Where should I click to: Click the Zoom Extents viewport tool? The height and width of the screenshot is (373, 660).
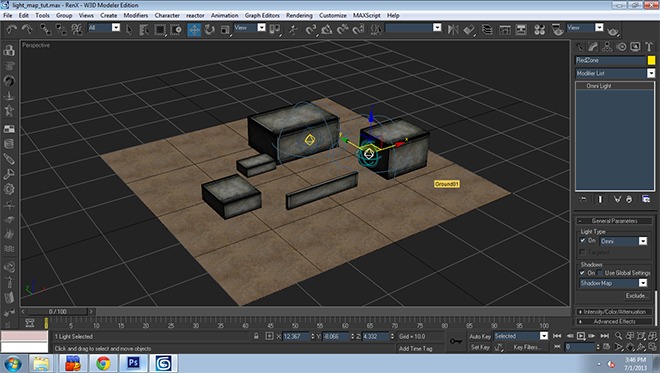(641, 336)
